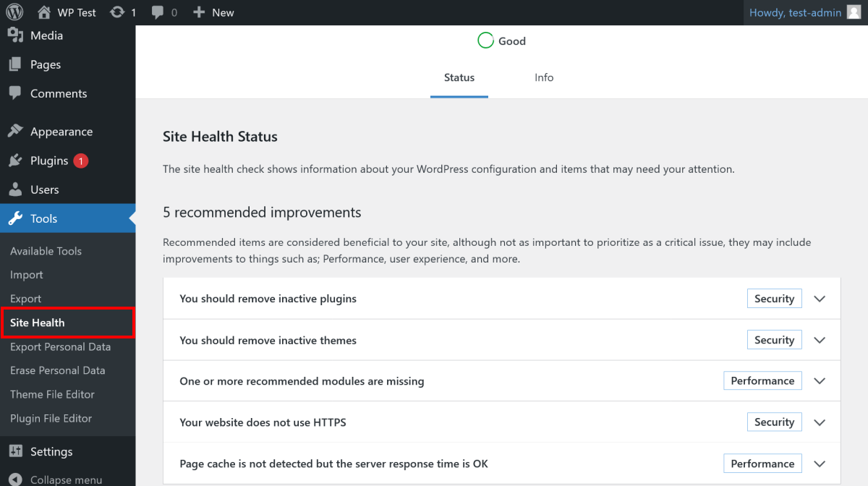The width and height of the screenshot is (868, 486).
Task: Open the WP Test site home link
Action: coord(67,12)
